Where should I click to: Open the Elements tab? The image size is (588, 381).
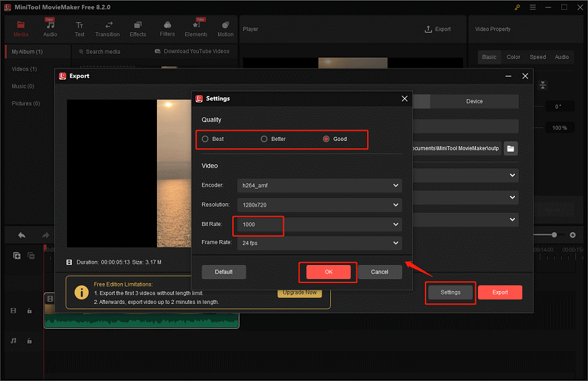(196, 29)
